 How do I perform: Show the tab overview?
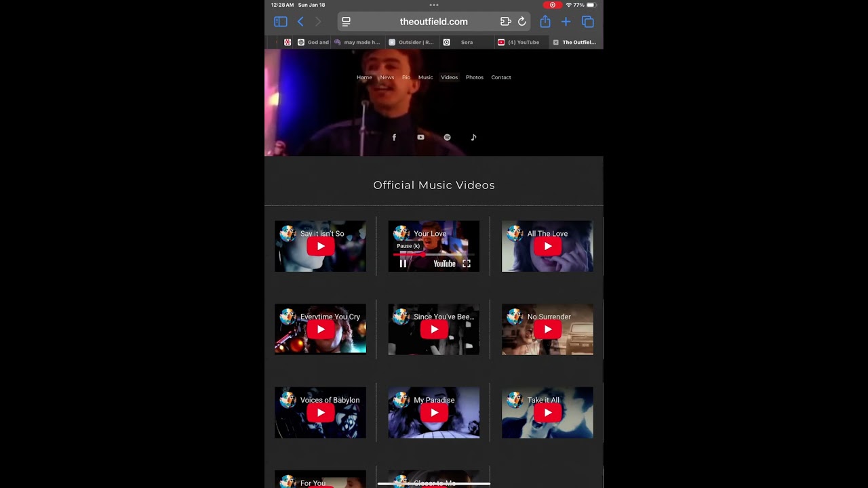coord(588,22)
